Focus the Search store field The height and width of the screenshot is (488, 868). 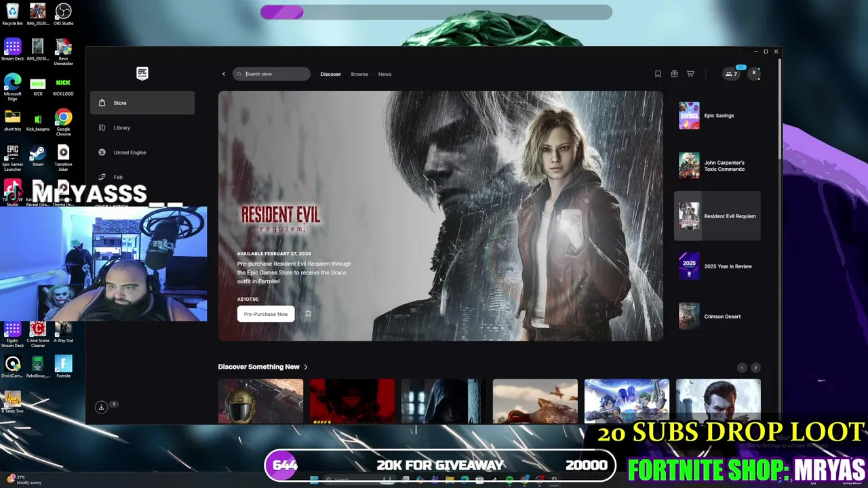(271, 74)
